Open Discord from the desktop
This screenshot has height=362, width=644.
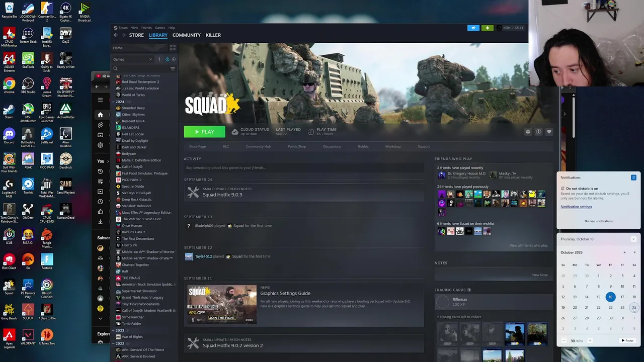pyautogui.click(x=9, y=136)
